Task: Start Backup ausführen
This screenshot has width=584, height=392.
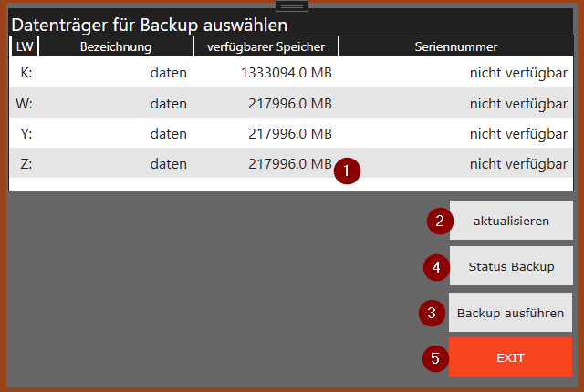Action: pyautogui.click(x=510, y=313)
